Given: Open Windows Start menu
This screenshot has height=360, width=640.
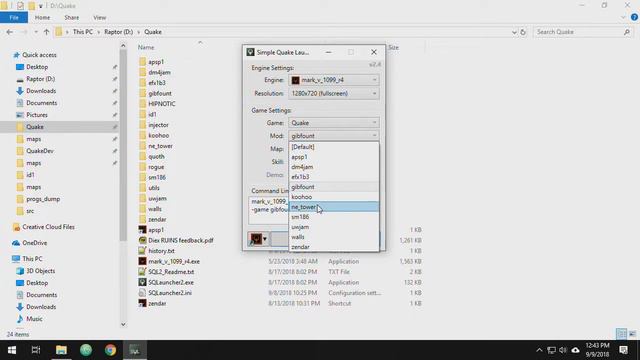Looking at the screenshot, I should click(12, 350).
